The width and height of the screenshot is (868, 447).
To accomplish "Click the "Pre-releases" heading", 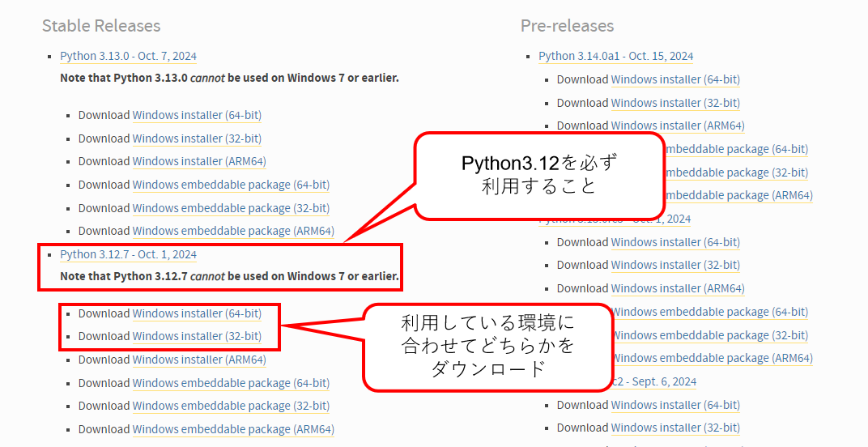I will click(568, 25).
